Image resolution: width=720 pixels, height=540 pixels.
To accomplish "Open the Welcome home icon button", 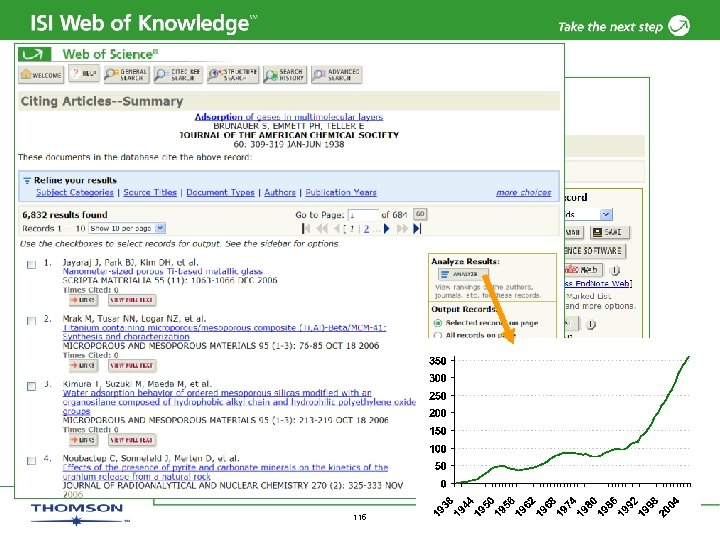I will pos(41,74).
